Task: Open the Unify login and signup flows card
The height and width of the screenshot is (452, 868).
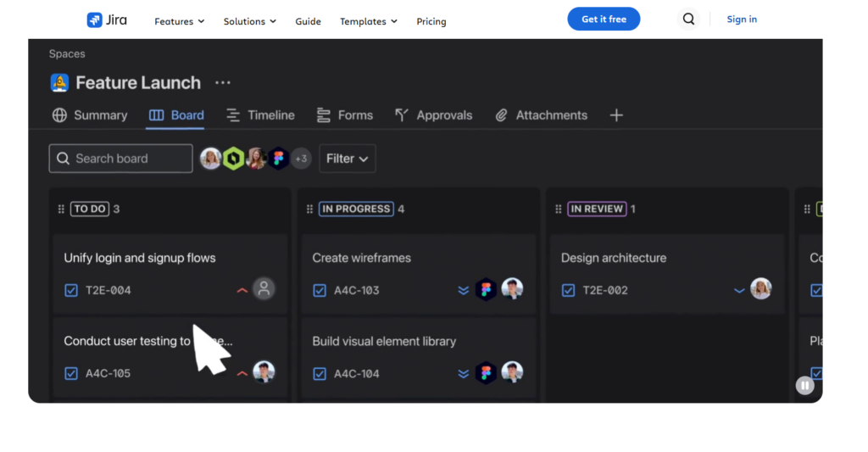Action: pos(170,274)
